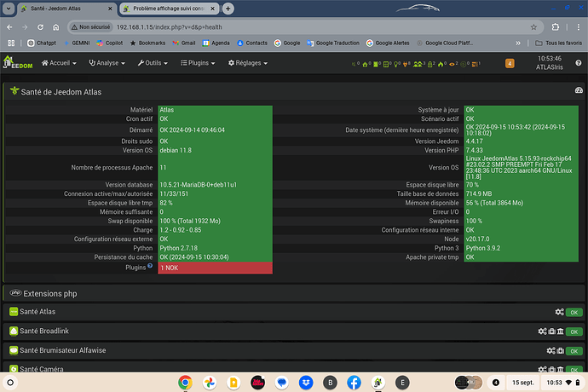Click the door summary icon in header
Image resolution: width=588 pixels, height=392 pixels.
[x=375, y=64]
